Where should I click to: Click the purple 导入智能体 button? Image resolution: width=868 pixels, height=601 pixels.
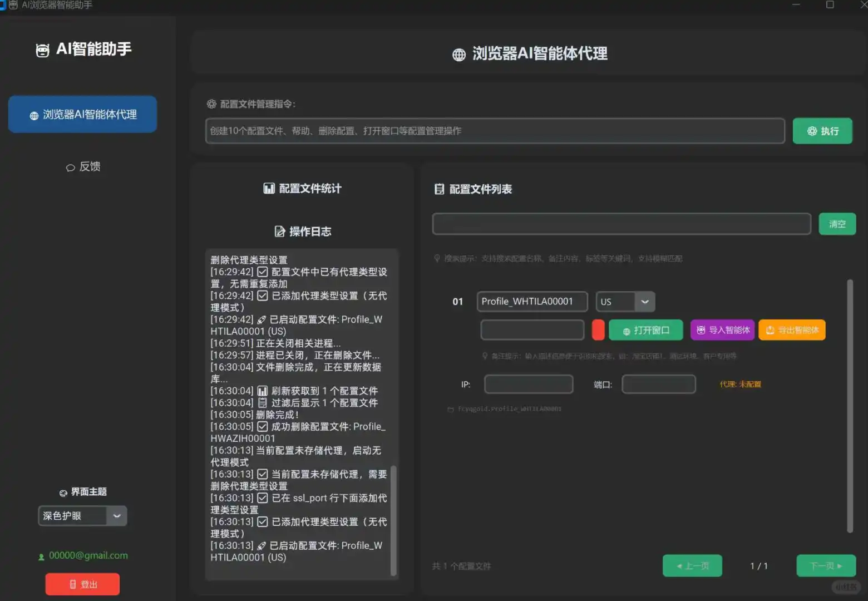(x=722, y=329)
